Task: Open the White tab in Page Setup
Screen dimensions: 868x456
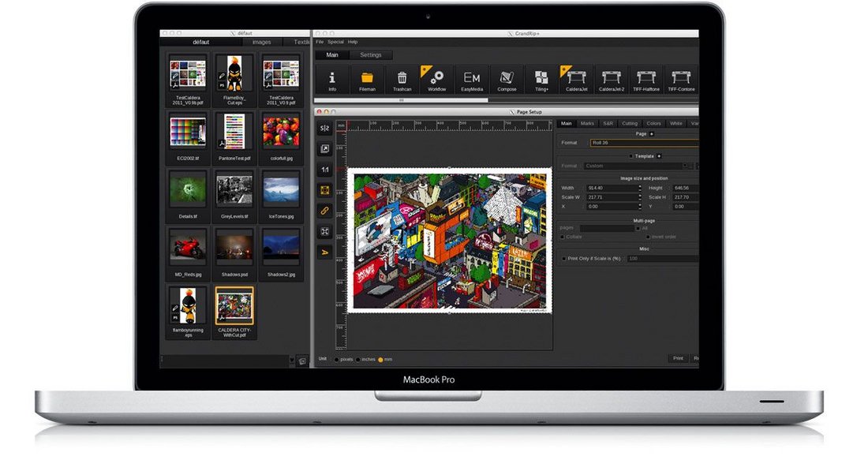Action: pos(676,123)
